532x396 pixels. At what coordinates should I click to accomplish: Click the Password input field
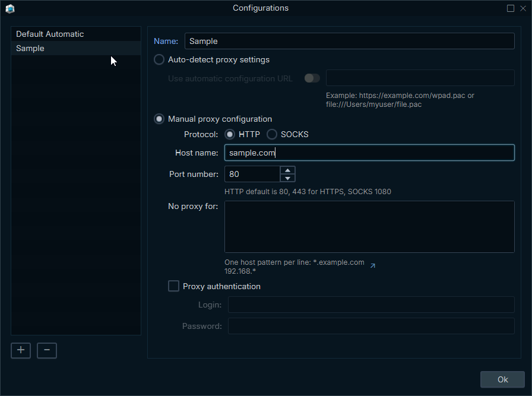pos(371,326)
